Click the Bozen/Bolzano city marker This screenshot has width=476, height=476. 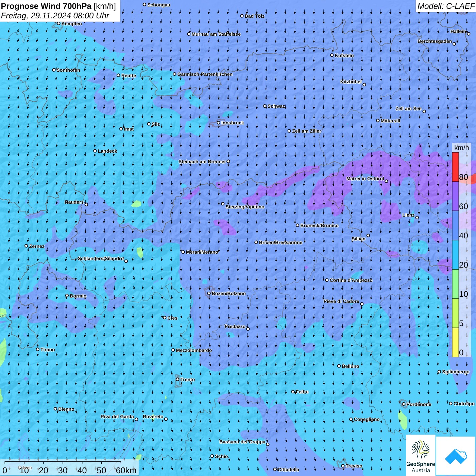click(209, 293)
